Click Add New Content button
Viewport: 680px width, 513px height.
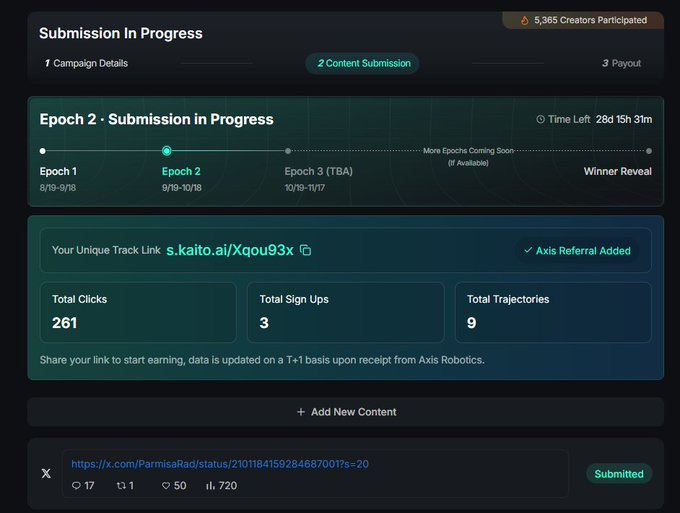pos(346,412)
